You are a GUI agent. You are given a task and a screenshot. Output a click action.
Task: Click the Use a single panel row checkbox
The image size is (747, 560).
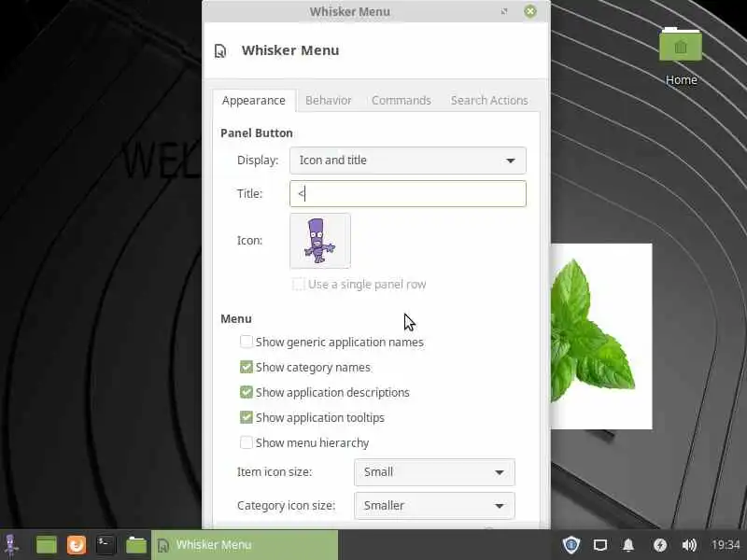[x=299, y=285]
